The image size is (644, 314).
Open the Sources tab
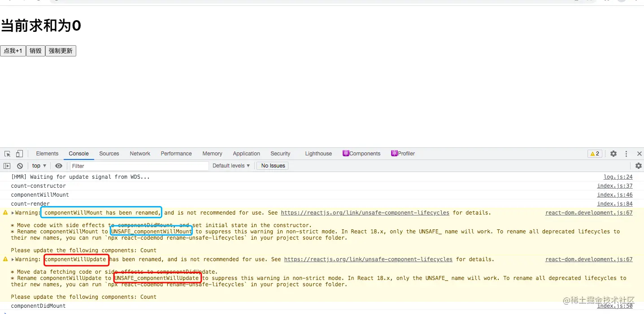pyautogui.click(x=109, y=154)
